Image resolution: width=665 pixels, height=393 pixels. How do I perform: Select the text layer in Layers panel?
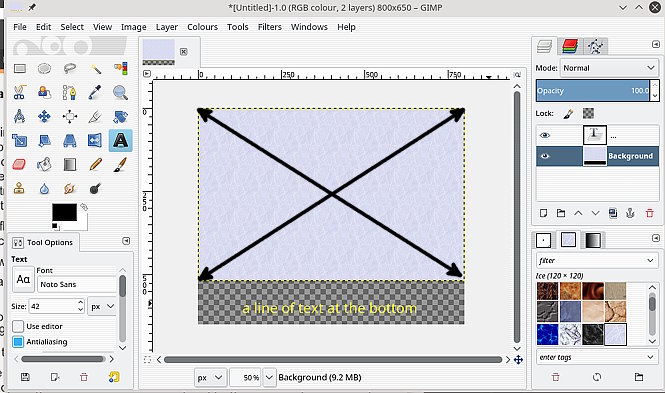coord(597,136)
